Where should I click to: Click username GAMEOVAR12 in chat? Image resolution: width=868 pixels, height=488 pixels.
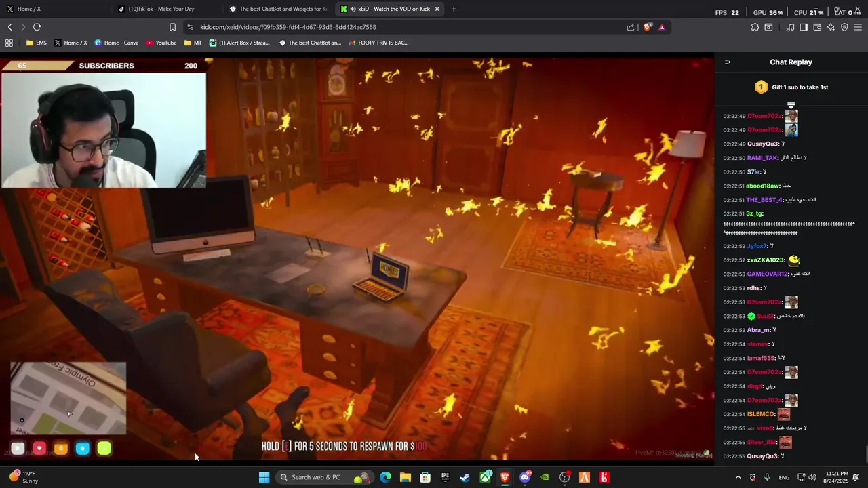[767, 274]
